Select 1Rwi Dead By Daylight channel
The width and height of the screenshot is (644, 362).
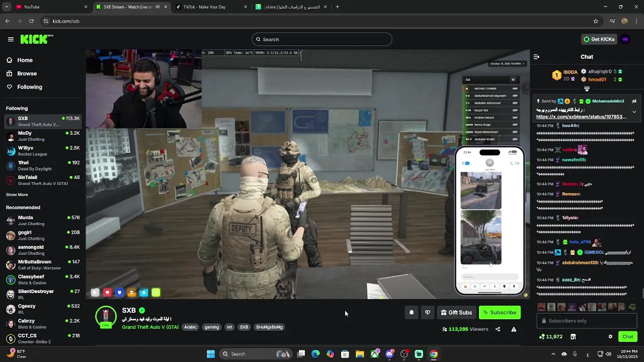point(43,165)
